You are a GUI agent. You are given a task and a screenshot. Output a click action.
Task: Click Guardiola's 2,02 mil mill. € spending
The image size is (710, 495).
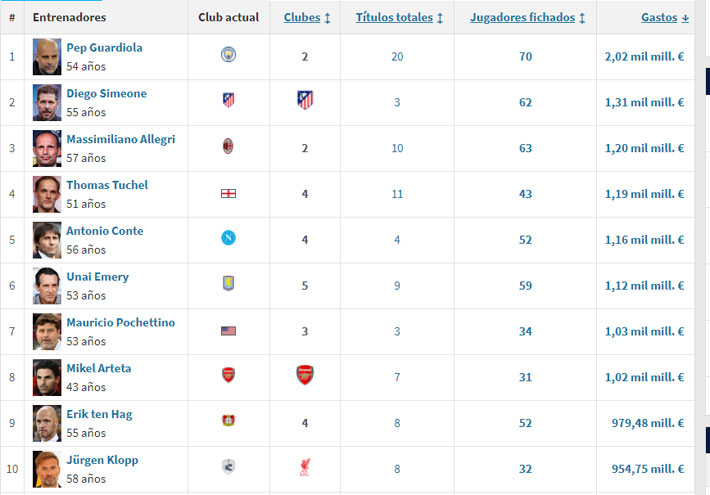(644, 57)
